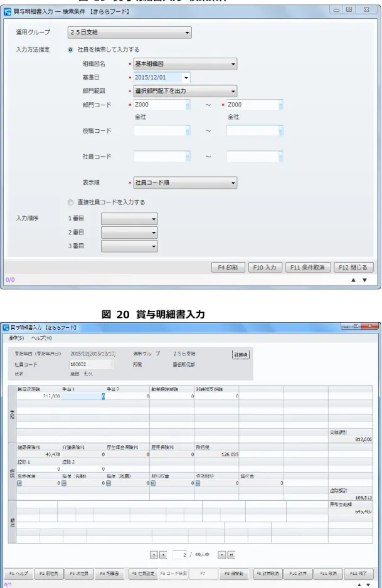
Task: Click the F4 印刷 button
Action: click(228, 268)
